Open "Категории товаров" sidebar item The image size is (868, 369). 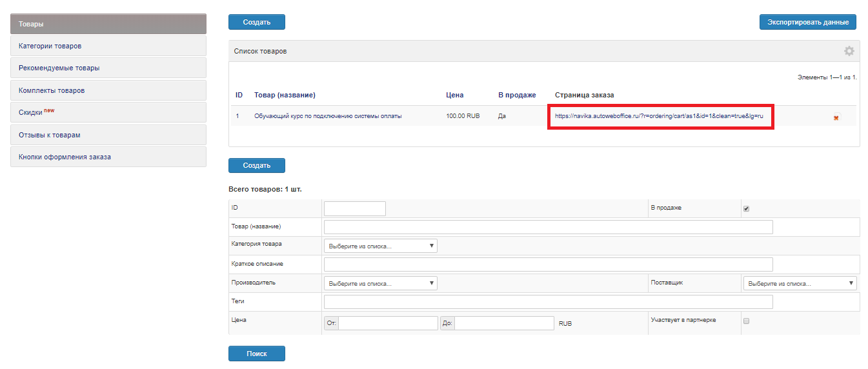pyautogui.click(x=108, y=46)
